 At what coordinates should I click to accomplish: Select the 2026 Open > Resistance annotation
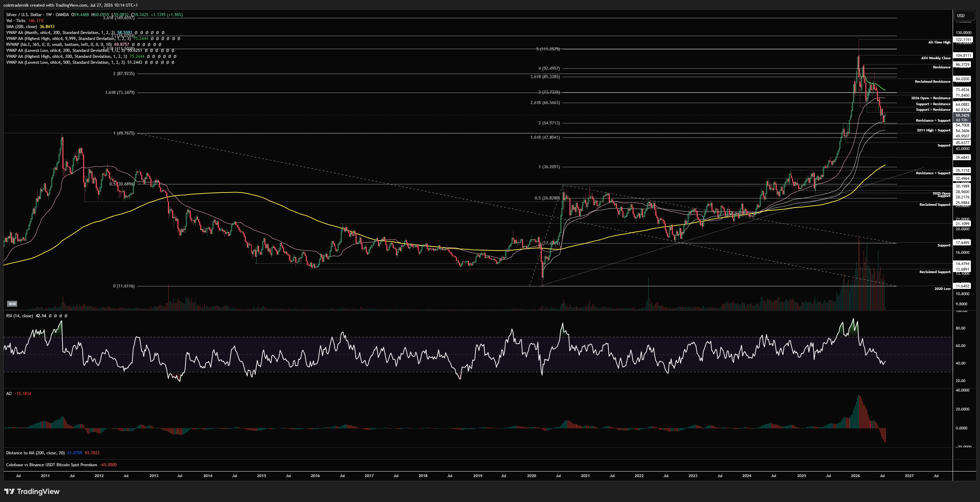pos(931,98)
